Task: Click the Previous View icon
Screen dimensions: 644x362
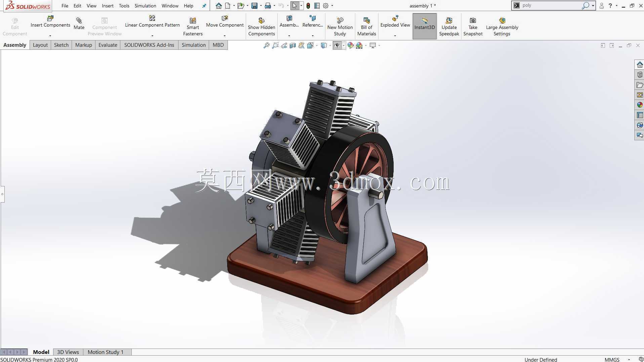Action: [284, 45]
